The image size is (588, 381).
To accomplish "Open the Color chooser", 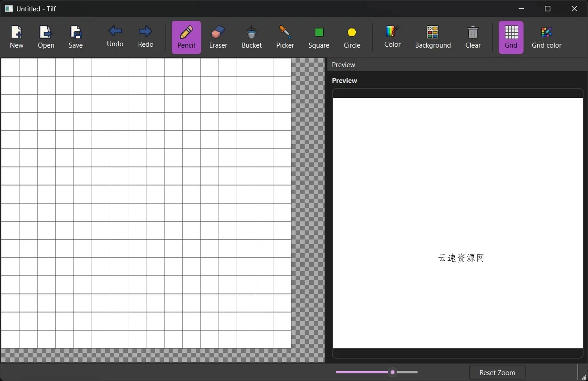I will [x=392, y=37].
